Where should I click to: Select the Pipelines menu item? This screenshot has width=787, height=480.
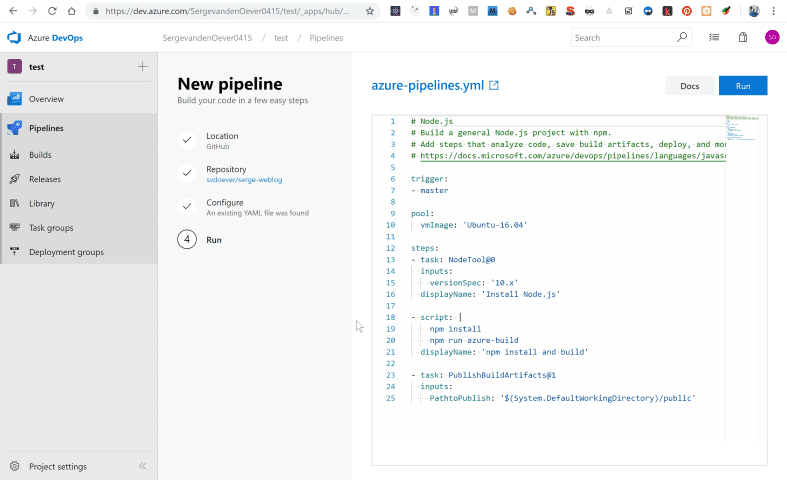[46, 128]
